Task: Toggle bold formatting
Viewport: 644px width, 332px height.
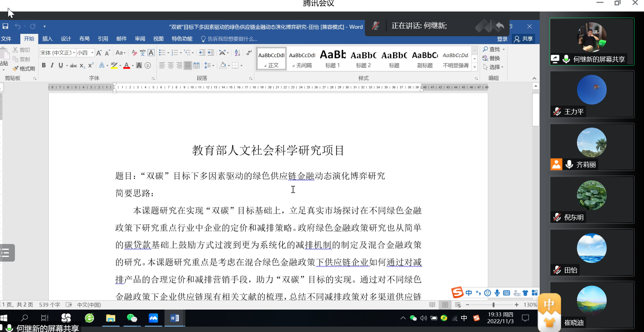Action: pos(44,65)
